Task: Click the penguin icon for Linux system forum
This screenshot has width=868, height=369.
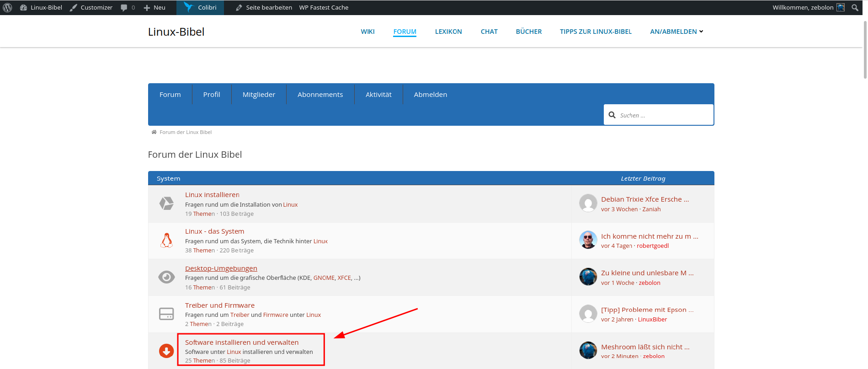Action: point(166,241)
